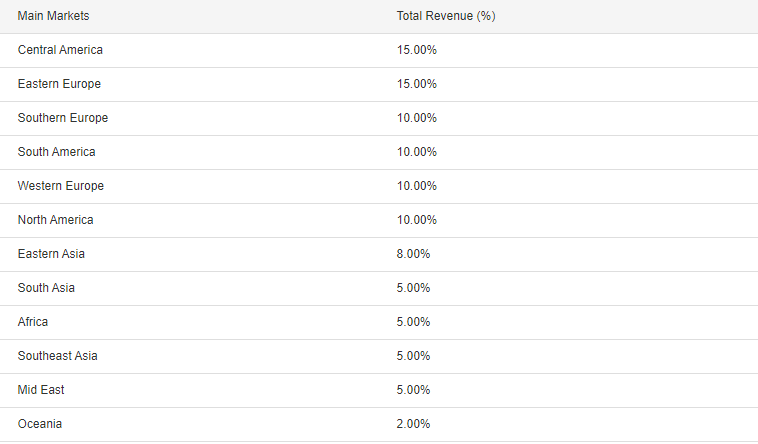Screen dimensions: 758x444
Task: Select the Eastern Europe row label
Action: coord(59,84)
